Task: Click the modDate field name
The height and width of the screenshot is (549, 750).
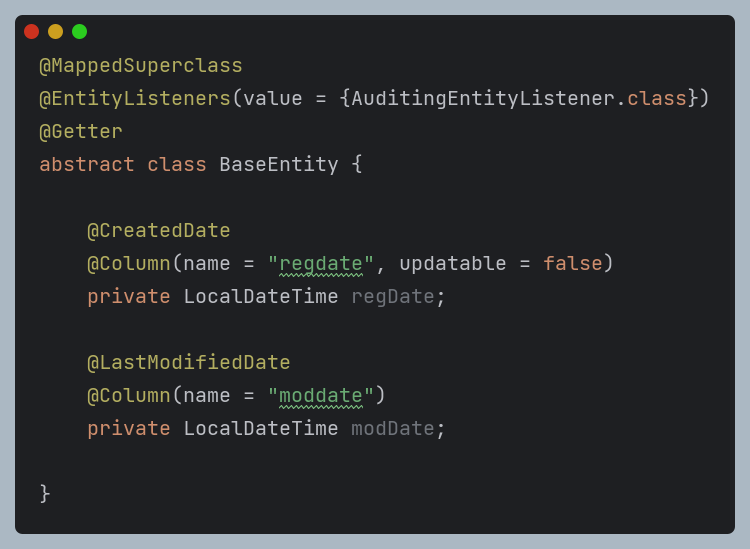Action: tap(393, 429)
